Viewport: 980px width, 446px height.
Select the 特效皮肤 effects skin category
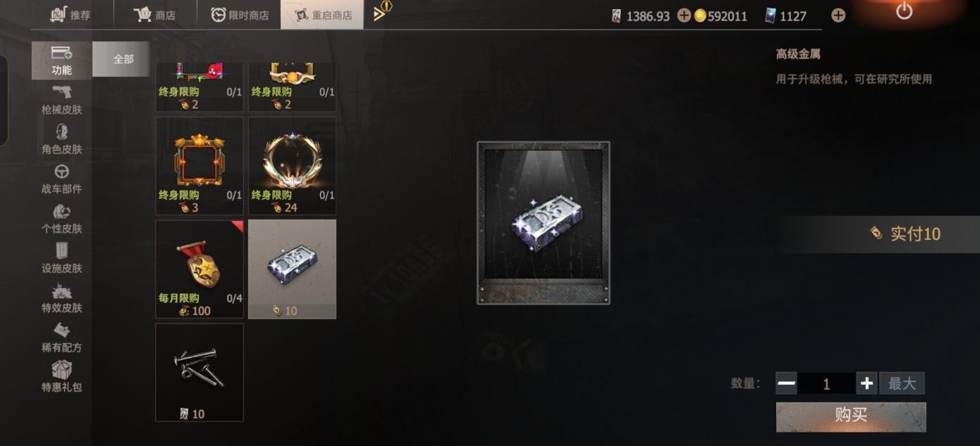61,298
